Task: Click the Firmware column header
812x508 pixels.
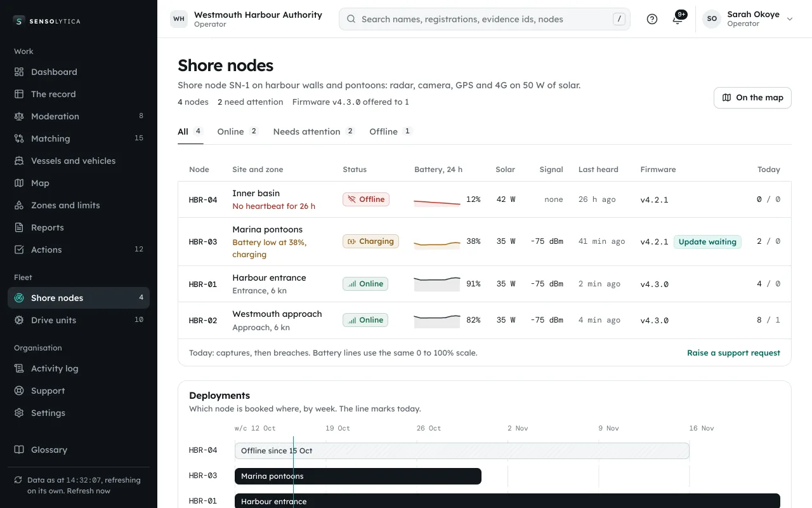Action: [x=658, y=170]
